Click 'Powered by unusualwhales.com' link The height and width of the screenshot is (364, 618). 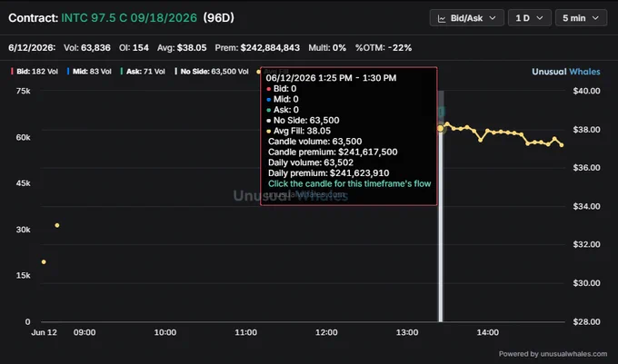click(553, 354)
